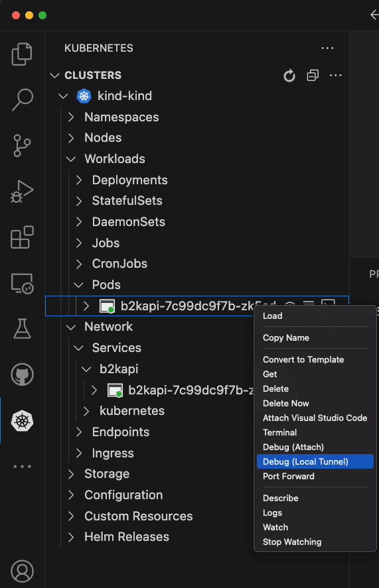
Task: Choose Copy Name from the context menu
Action: (x=315, y=338)
